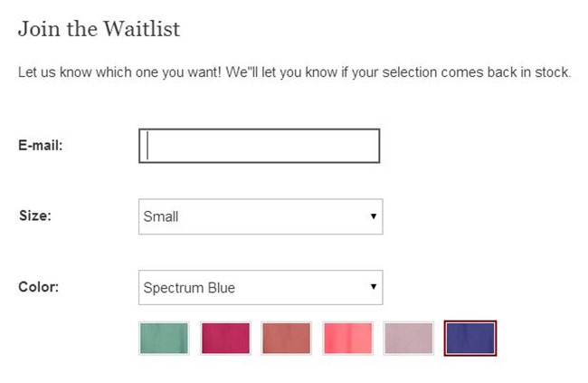Open the Color dropdown
Viewport: 588px width, 383px height.
pos(261,288)
